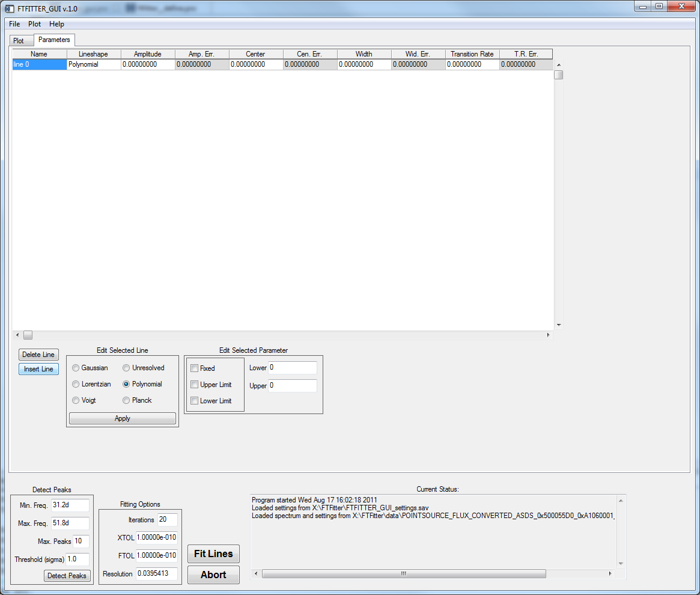Click the Insert Line button
The image size is (700, 595).
[38, 369]
